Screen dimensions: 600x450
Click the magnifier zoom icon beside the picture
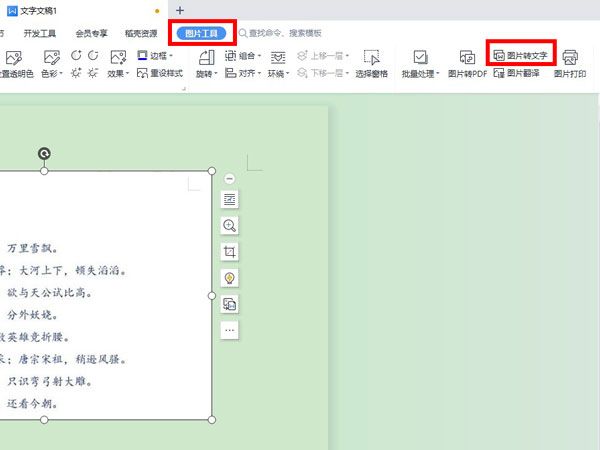[x=230, y=225]
